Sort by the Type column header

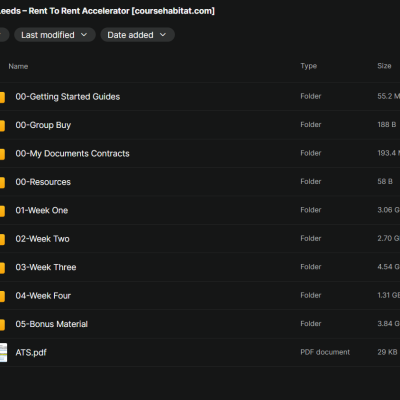point(309,66)
